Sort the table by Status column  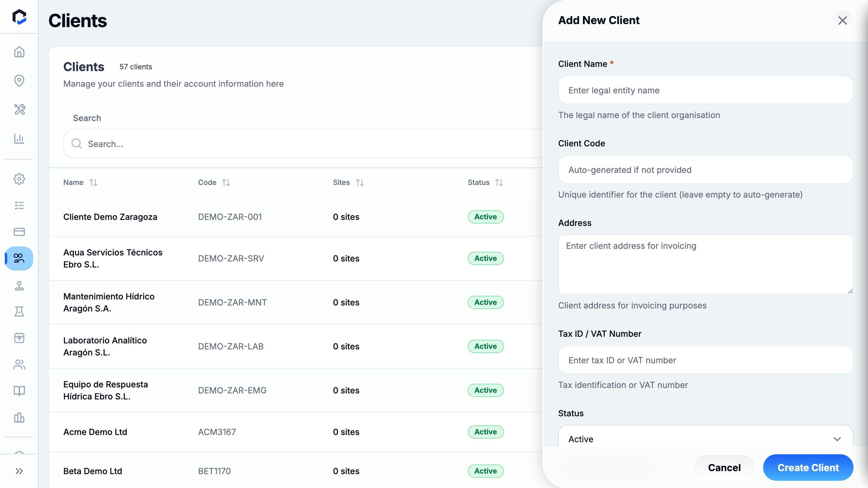(x=499, y=183)
